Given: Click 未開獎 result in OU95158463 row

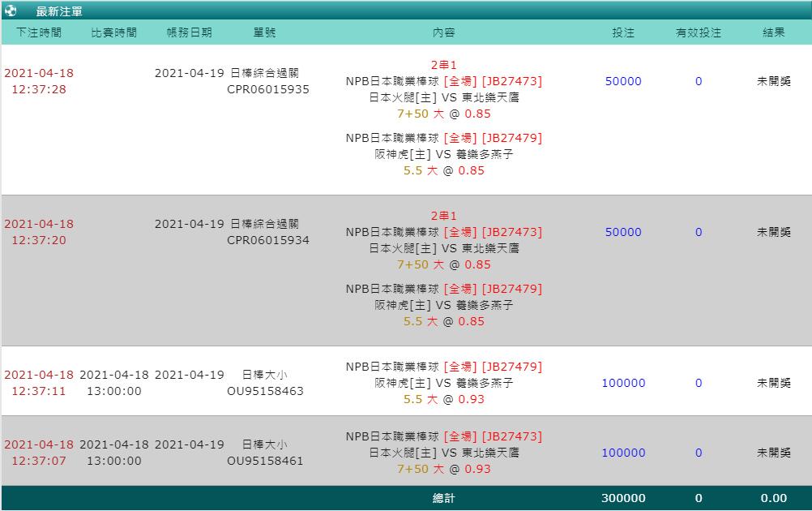Looking at the screenshot, I should pyautogui.click(x=774, y=383).
